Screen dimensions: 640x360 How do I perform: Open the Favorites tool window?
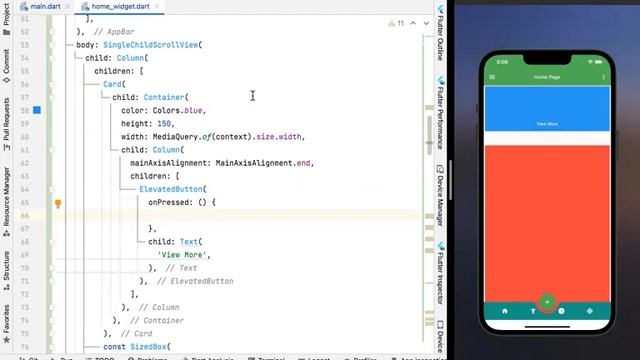point(6,323)
